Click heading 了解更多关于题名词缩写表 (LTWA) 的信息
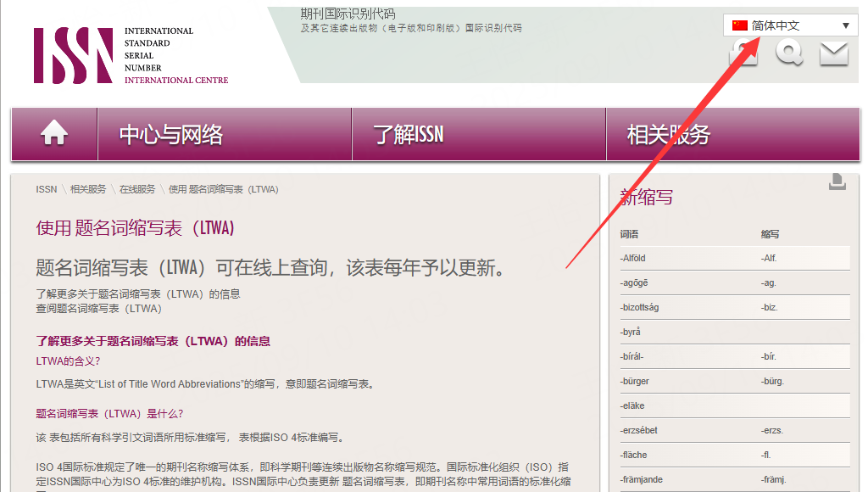 pyautogui.click(x=153, y=341)
